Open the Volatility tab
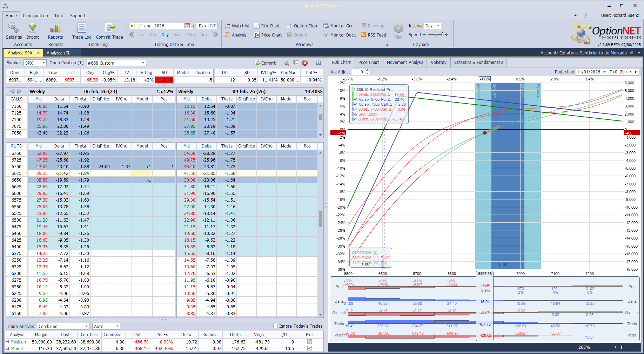The image size is (644, 354). [x=438, y=62]
